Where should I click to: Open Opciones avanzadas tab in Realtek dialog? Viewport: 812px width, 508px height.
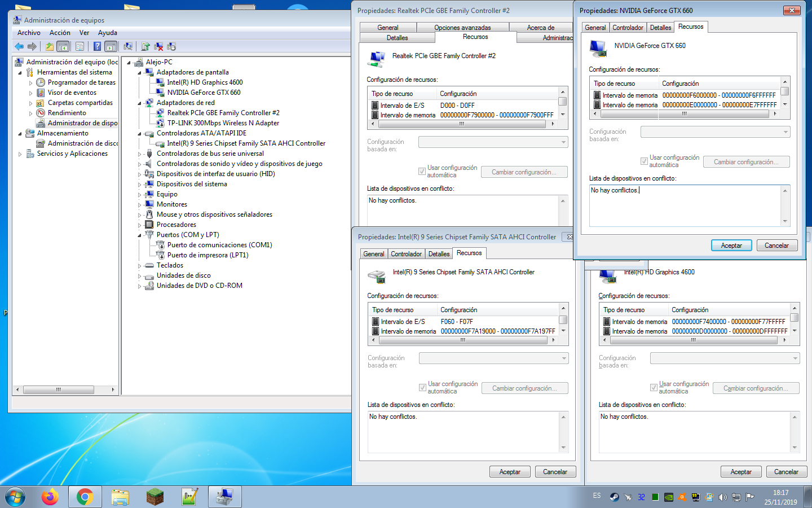click(462, 28)
